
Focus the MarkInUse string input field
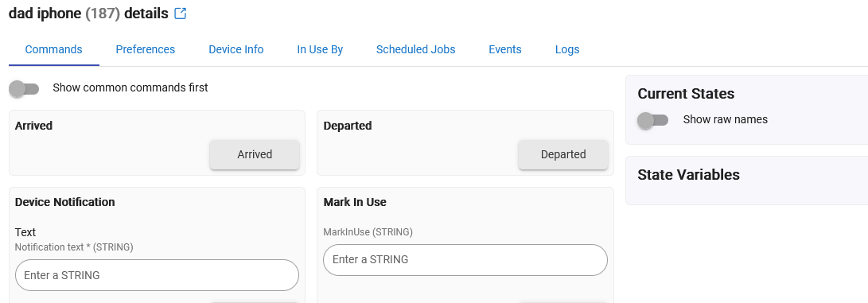465,260
